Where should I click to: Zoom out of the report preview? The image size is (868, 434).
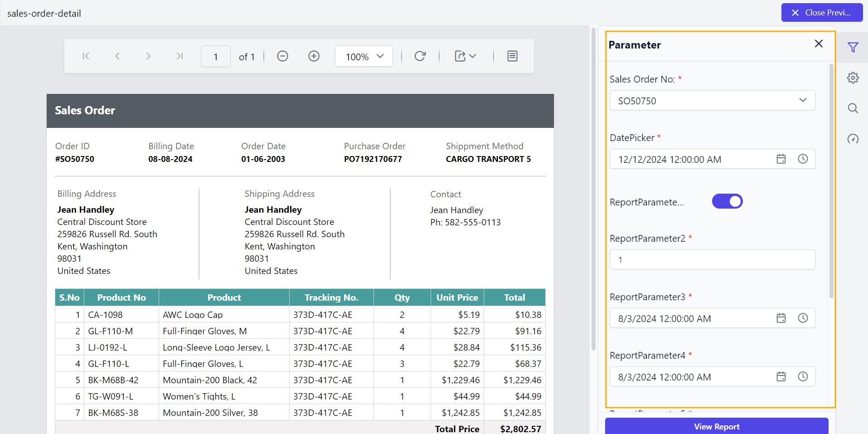tap(282, 56)
